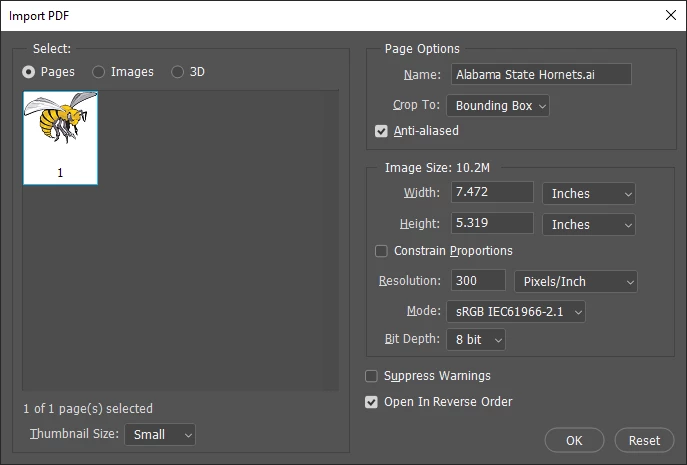Choose the 3D radio option
This screenshot has width=687, height=465.
pyautogui.click(x=177, y=72)
